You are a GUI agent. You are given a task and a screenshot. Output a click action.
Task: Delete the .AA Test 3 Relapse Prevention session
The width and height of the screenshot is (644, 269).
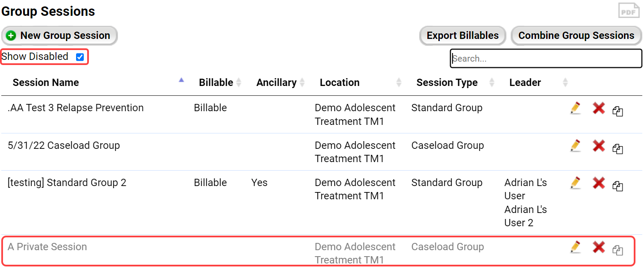click(599, 109)
